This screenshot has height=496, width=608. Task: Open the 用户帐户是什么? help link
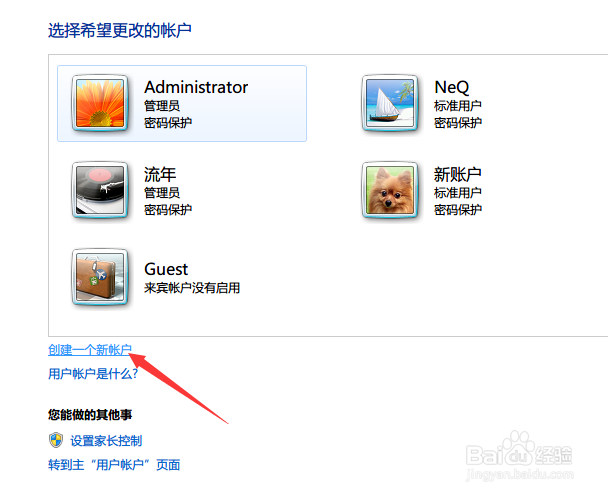tap(93, 374)
